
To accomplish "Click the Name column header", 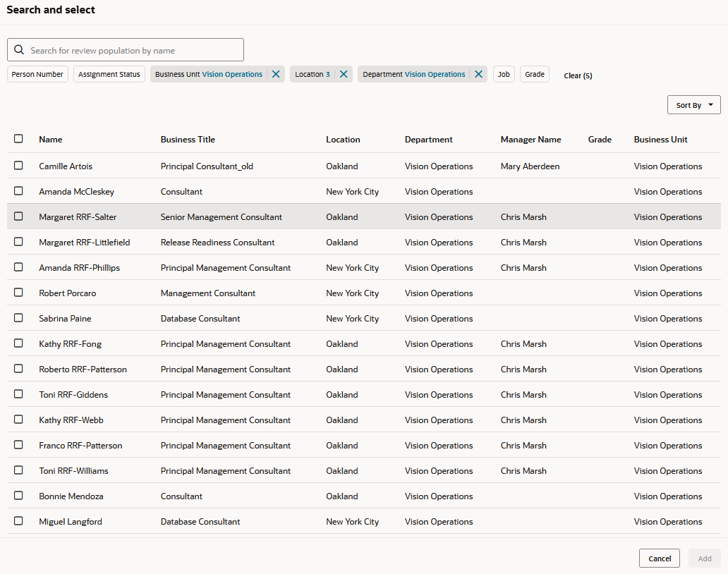I will (x=51, y=140).
